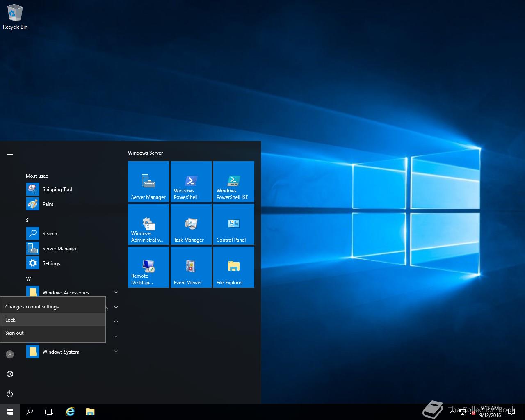Image resolution: width=525 pixels, height=420 pixels.
Task: Open the Windows PowerShell ISE tile
Action: (234, 182)
